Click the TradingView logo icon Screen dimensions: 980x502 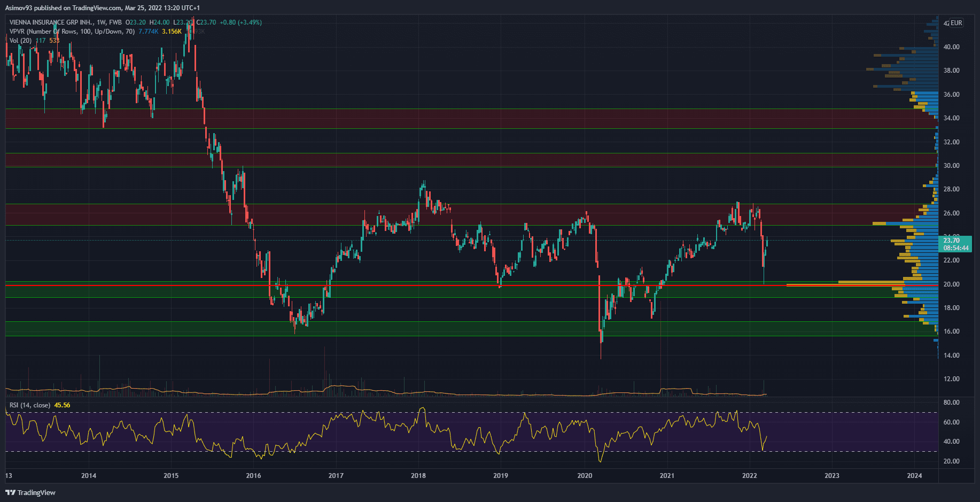pyautogui.click(x=10, y=492)
